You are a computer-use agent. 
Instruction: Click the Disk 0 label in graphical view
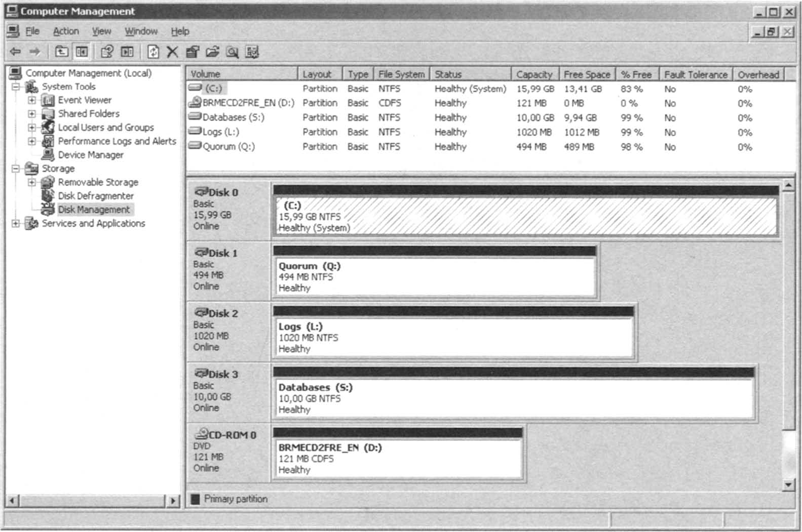point(223,192)
